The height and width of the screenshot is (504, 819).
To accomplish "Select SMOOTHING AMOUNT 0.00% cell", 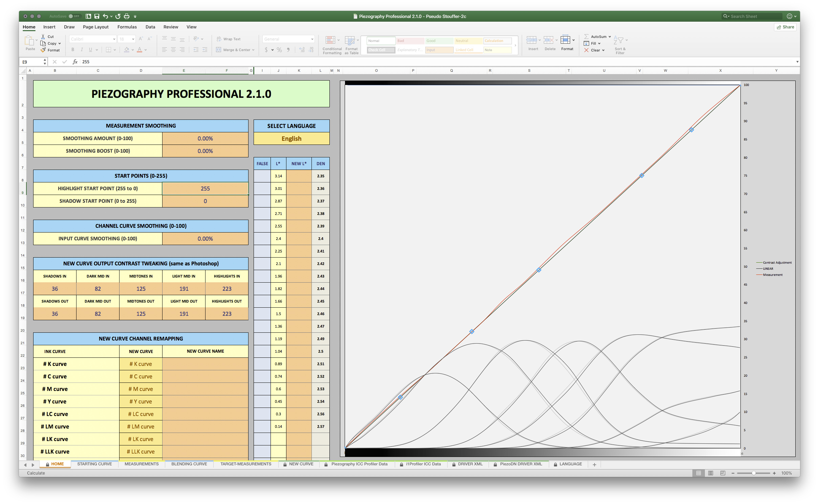I will (205, 138).
